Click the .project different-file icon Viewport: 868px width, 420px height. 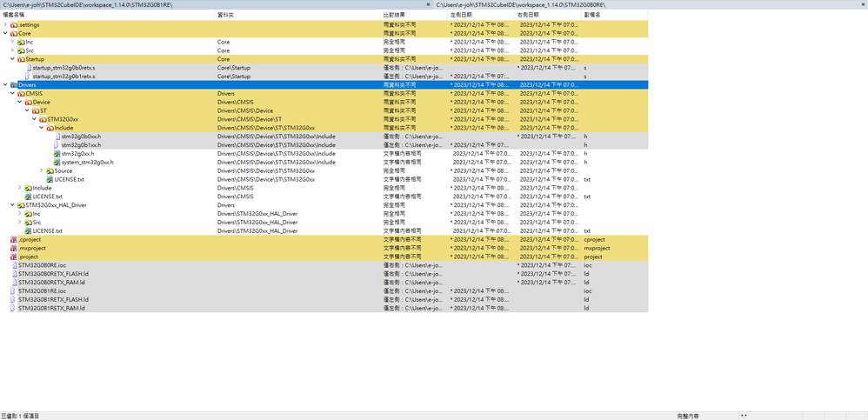point(14,257)
